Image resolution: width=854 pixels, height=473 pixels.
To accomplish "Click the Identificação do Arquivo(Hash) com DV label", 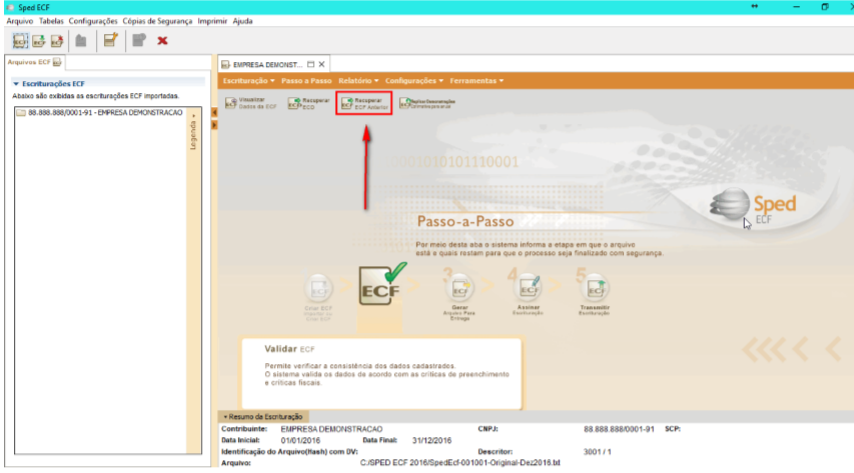I will point(290,452).
